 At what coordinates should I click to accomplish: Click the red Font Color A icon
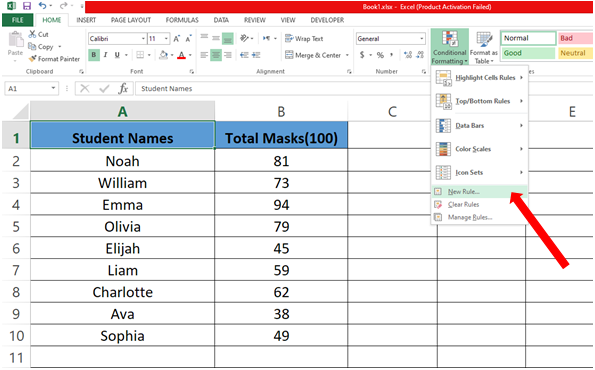point(182,55)
